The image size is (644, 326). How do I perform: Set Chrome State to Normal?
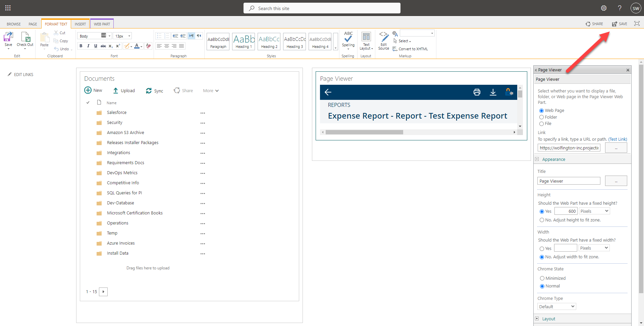542,286
